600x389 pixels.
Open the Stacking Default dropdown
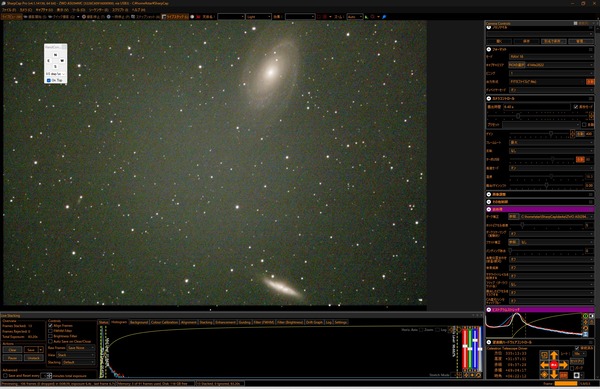78,362
